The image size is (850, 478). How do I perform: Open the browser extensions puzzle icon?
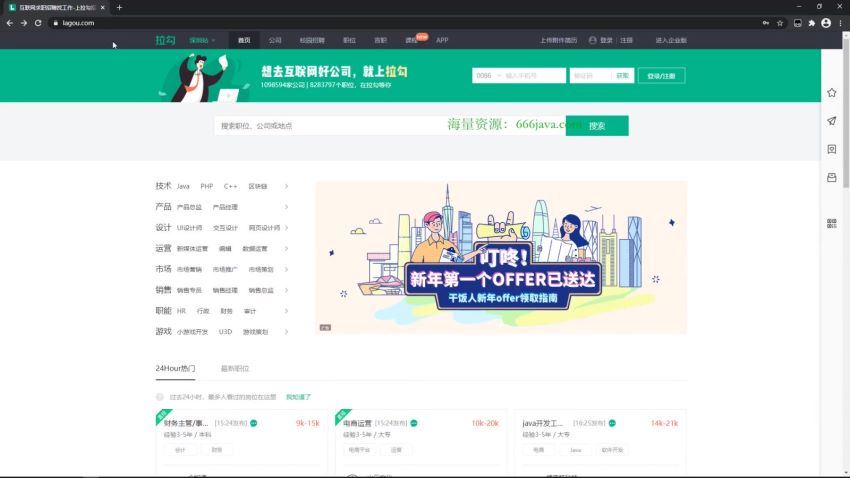[x=812, y=23]
